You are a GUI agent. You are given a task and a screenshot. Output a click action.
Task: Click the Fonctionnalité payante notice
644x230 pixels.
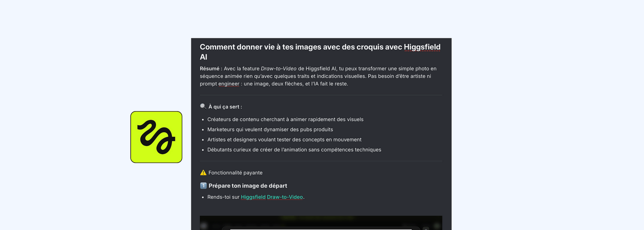point(235,173)
